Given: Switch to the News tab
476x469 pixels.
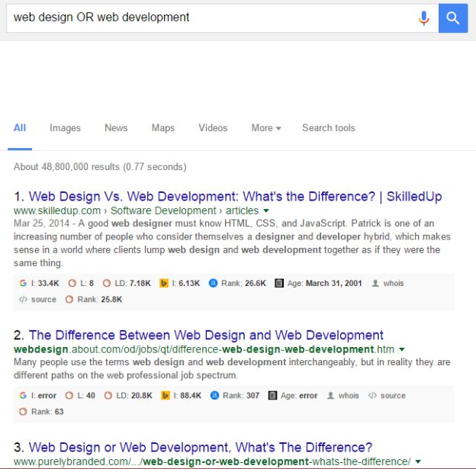Looking at the screenshot, I should click(116, 128).
